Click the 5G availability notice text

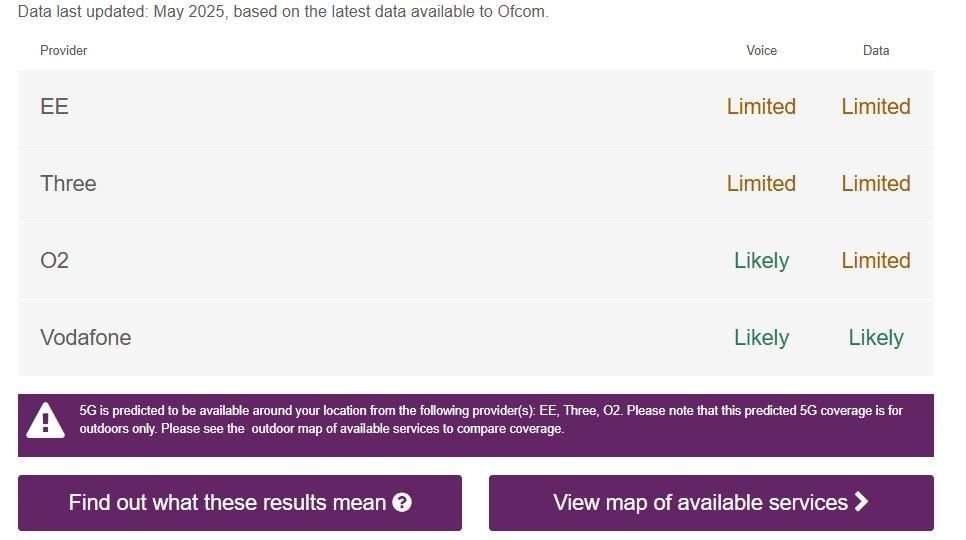pos(490,420)
